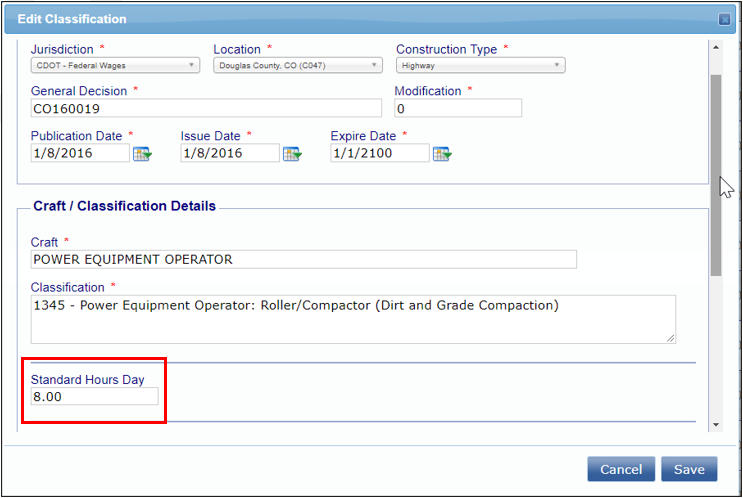Click the Publication Date field
The width and height of the screenshot is (743, 498).
tap(80, 153)
